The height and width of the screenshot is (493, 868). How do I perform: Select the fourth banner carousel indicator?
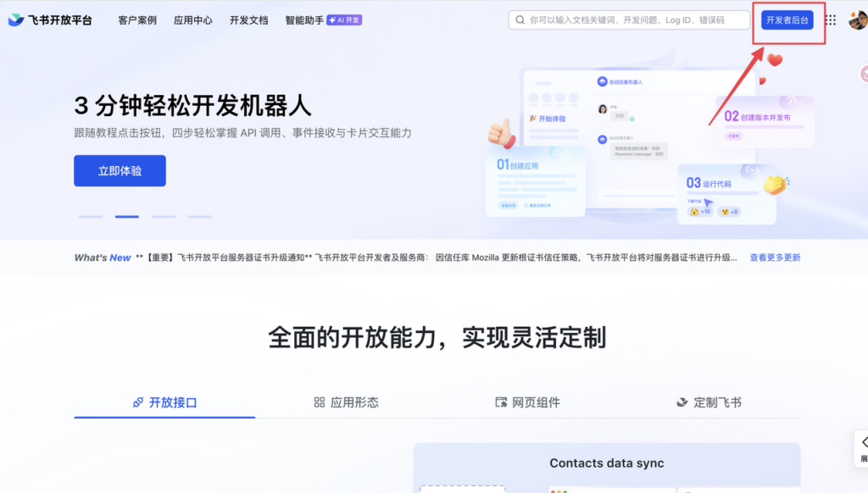coord(199,217)
